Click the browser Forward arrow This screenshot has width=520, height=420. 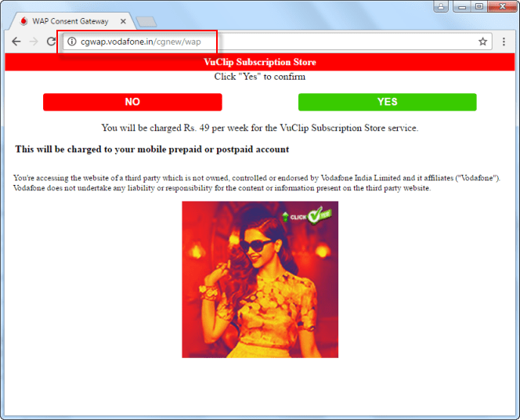coord(34,42)
